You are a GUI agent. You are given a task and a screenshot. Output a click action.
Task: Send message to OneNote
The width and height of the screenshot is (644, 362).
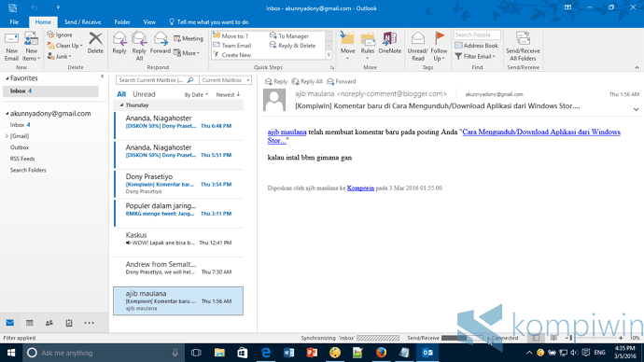[x=390, y=43]
